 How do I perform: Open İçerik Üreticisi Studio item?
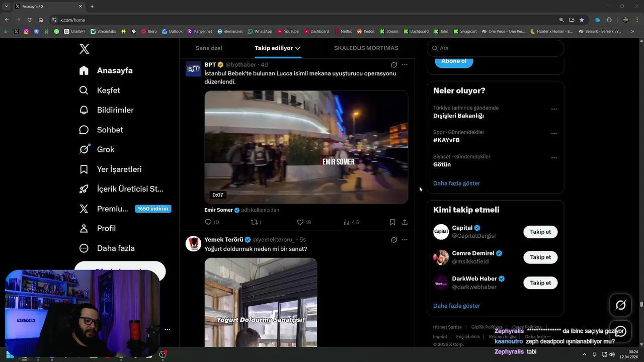pyautogui.click(x=121, y=189)
